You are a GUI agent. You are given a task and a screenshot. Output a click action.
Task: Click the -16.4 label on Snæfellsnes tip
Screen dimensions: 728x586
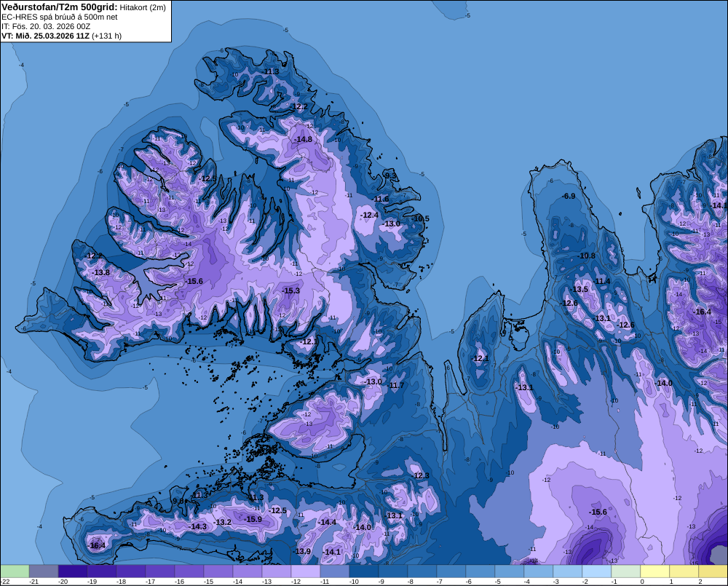click(97, 546)
